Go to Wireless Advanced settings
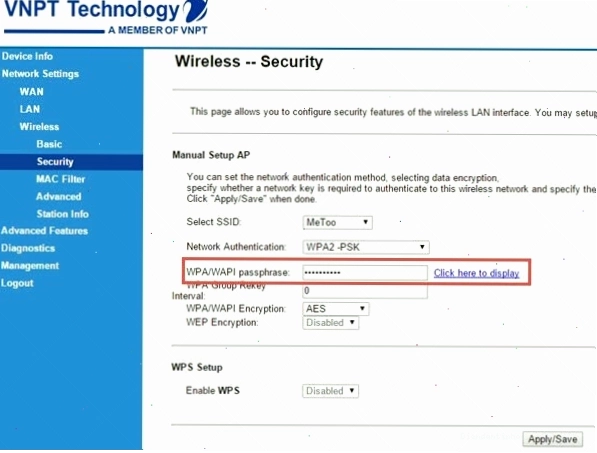Image resolution: width=597 pixels, height=453 pixels. (59, 197)
